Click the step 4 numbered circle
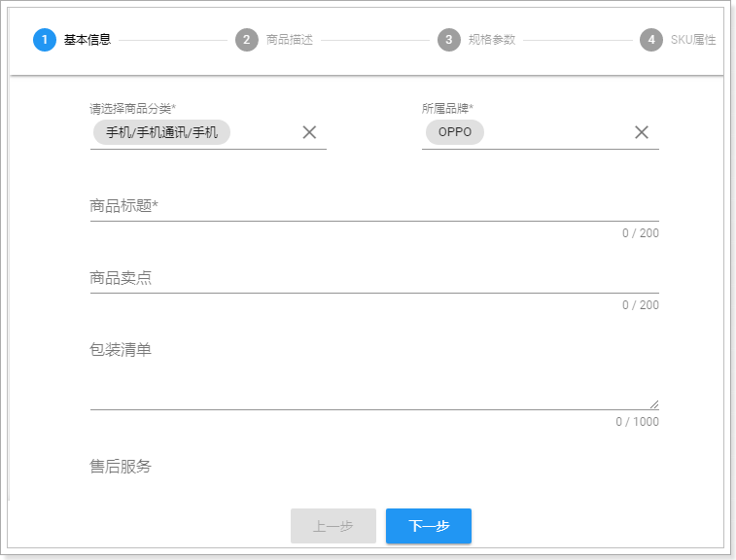 pyautogui.click(x=650, y=40)
